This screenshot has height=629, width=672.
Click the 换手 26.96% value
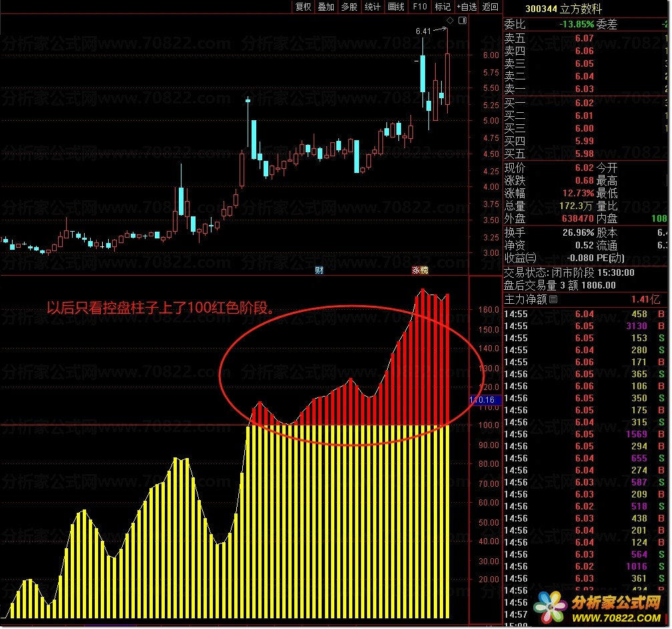pos(578,233)
